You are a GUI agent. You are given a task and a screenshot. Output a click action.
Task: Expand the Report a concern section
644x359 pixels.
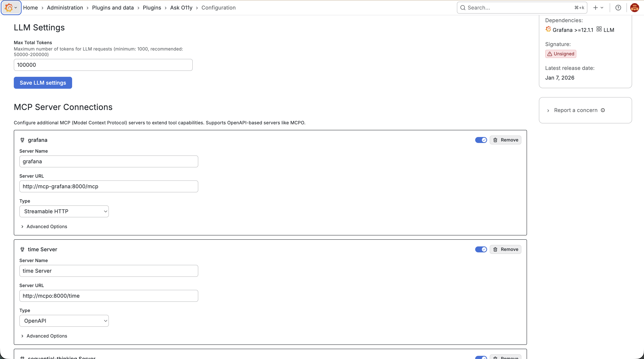572,110
